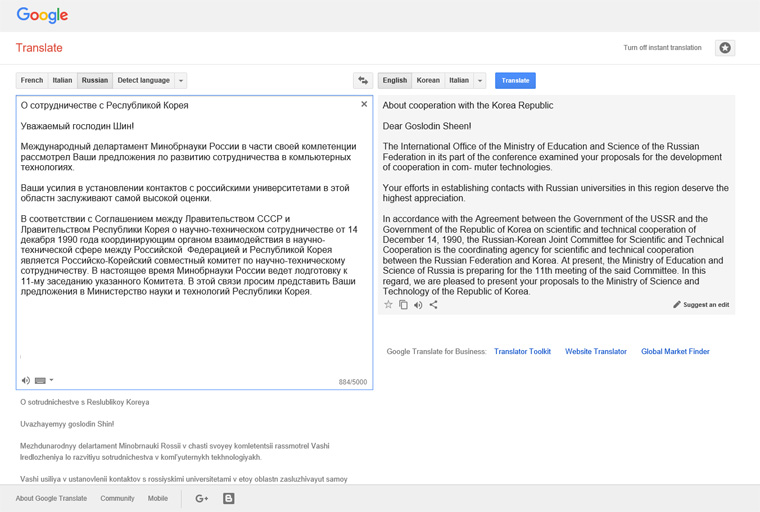Viewport: 760px width, 512px height.
Task: Click the blue Translate button
Action: (515, 80)
